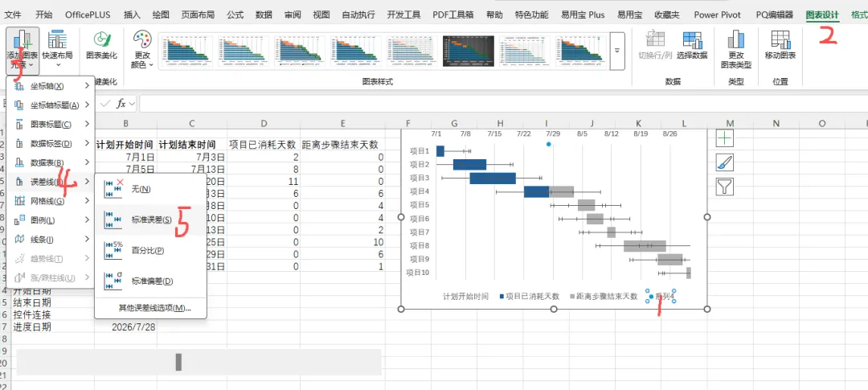Expand the 数据标签(D) submenu

click(x=51, y=143)
